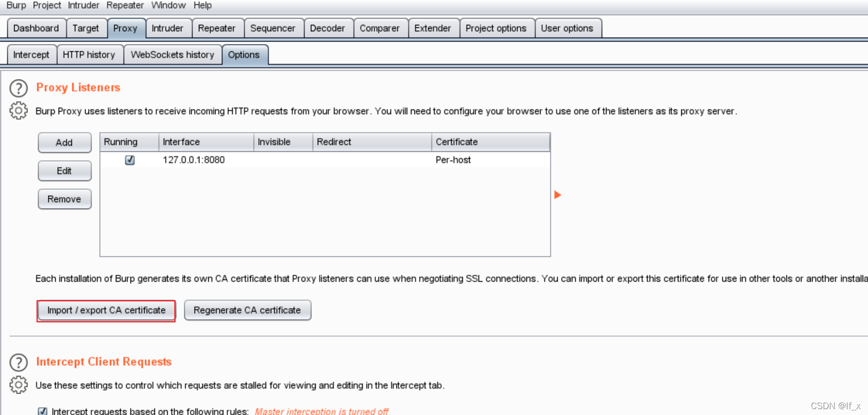Go to Project options tab
Viewport: 868px width, 415px height.
pos(496,28)
